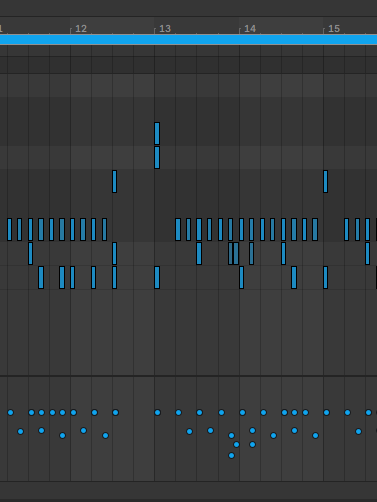Viewport: 377px width, 502px height.
Task: Click the bar 14 marker in the ruler
Action: [250, 29]
